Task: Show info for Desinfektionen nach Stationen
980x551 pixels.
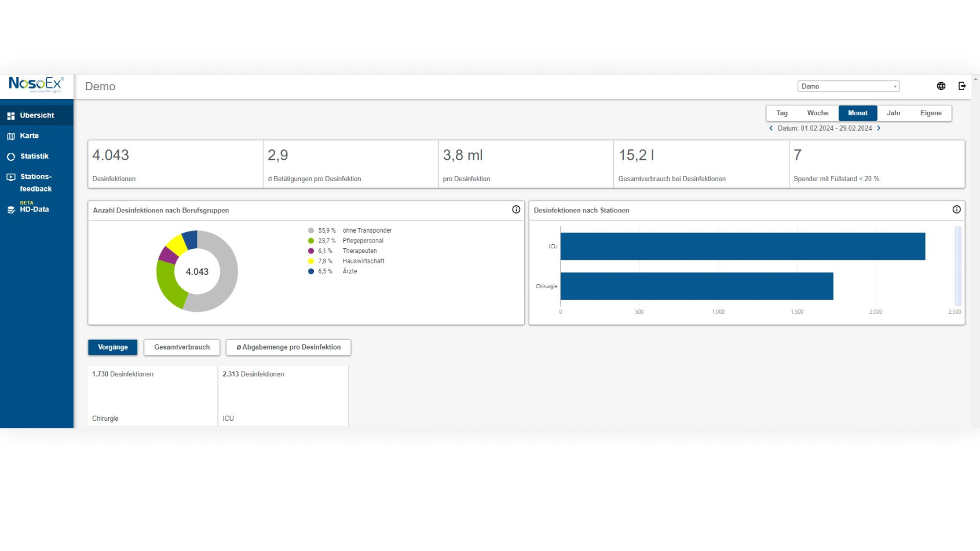Action: [x=956, y=210]
